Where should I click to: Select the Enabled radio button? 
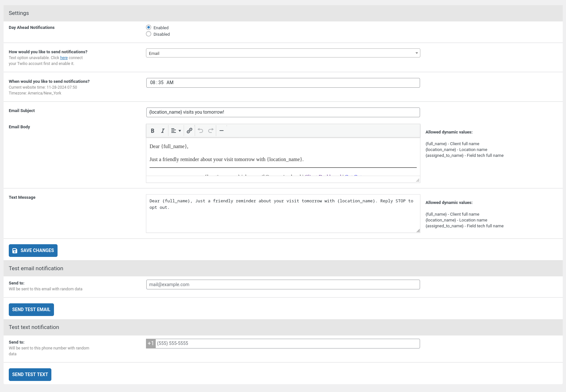point(149,28)
